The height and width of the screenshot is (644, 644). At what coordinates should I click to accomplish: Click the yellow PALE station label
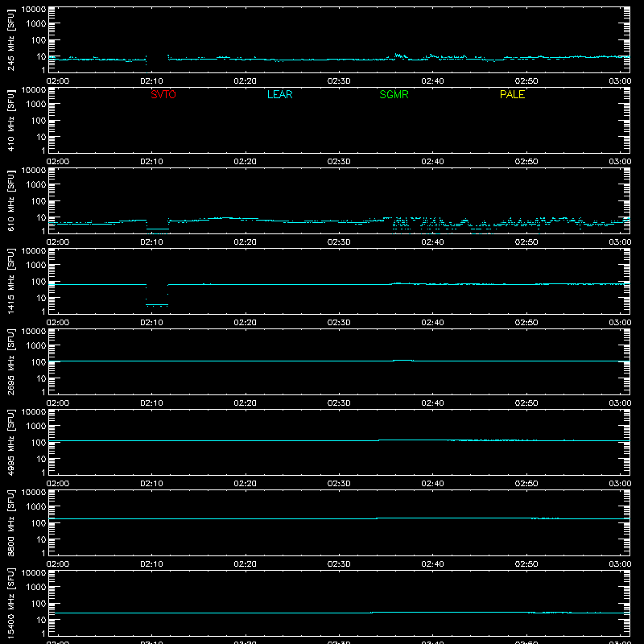point(512,94)
